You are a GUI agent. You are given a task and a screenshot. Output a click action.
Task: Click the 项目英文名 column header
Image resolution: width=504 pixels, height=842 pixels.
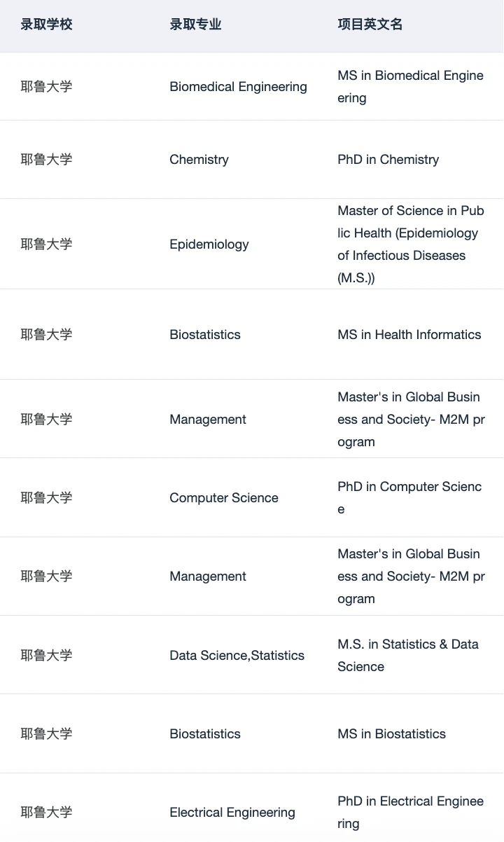[370, 25]
